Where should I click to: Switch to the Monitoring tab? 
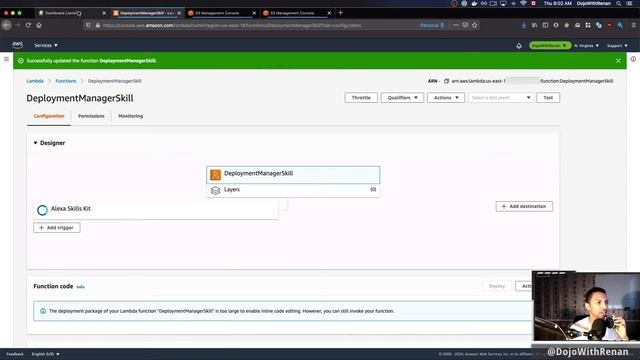click(x=131, y=116)
